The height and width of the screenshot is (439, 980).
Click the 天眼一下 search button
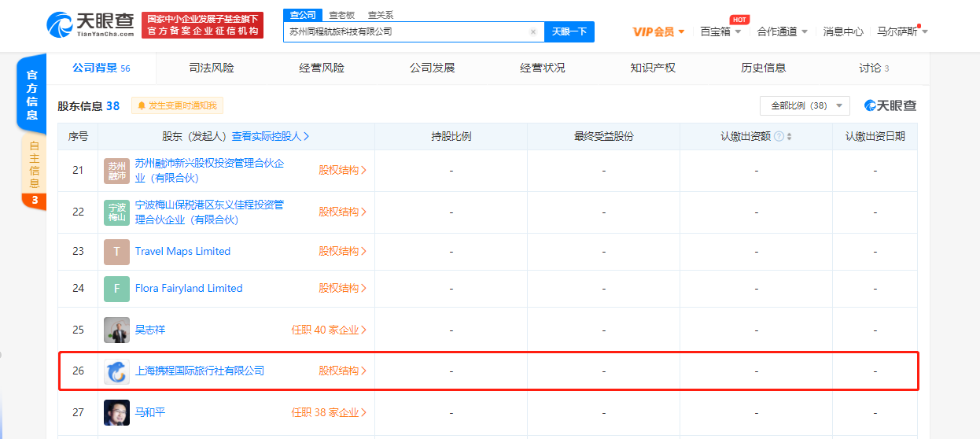[x=569, y=31]
